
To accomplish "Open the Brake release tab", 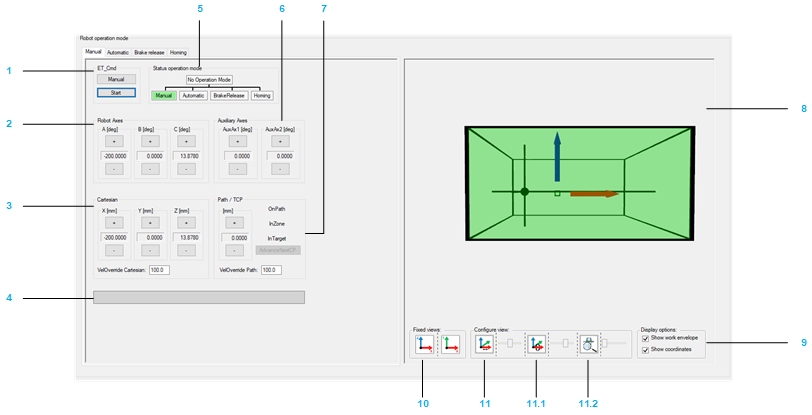I will coord(149,51).
